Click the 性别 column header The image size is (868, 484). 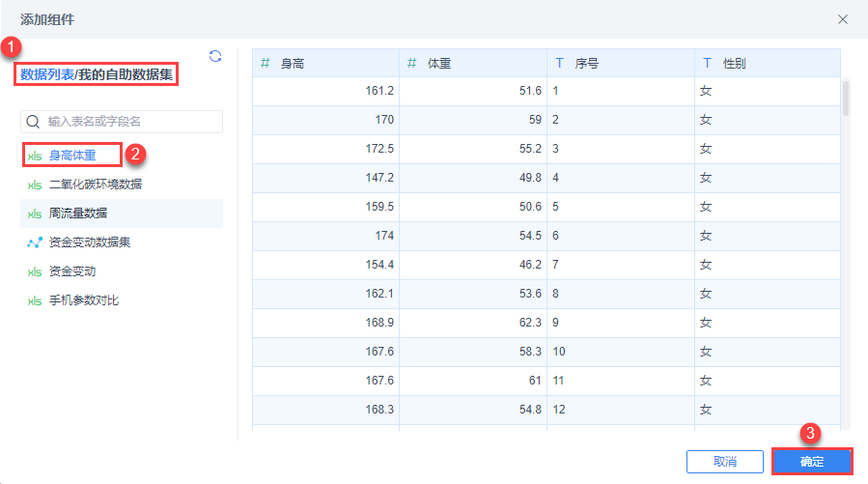[x=768, y=63]
